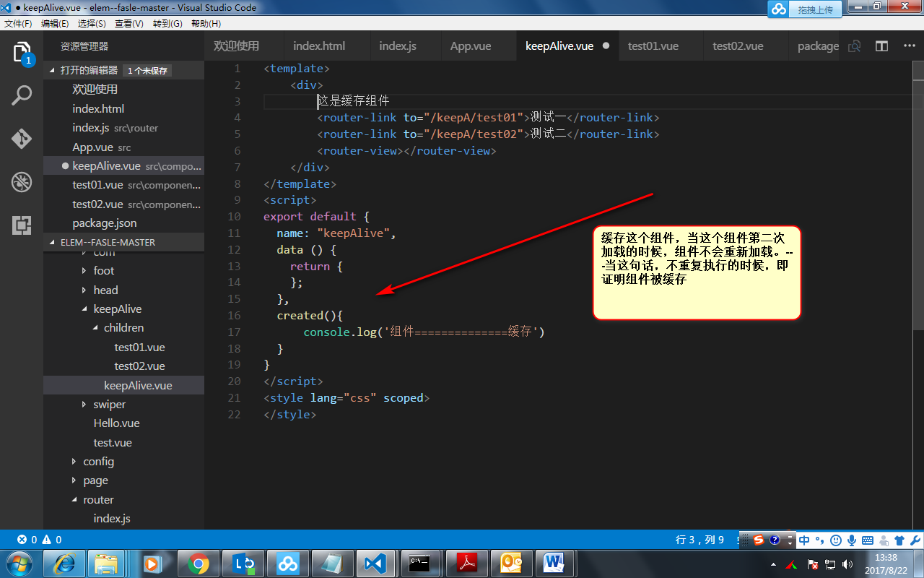Click the Sogou skin shirt icon
924x578 pixels.
pos(899,540)
